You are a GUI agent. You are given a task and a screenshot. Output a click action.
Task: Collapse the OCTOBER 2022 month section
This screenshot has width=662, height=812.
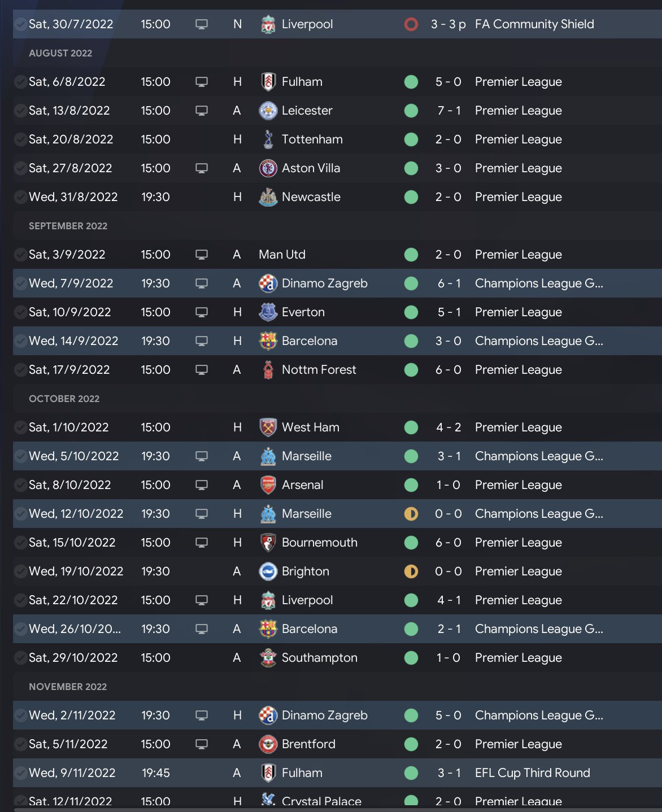tap(64, 399)
